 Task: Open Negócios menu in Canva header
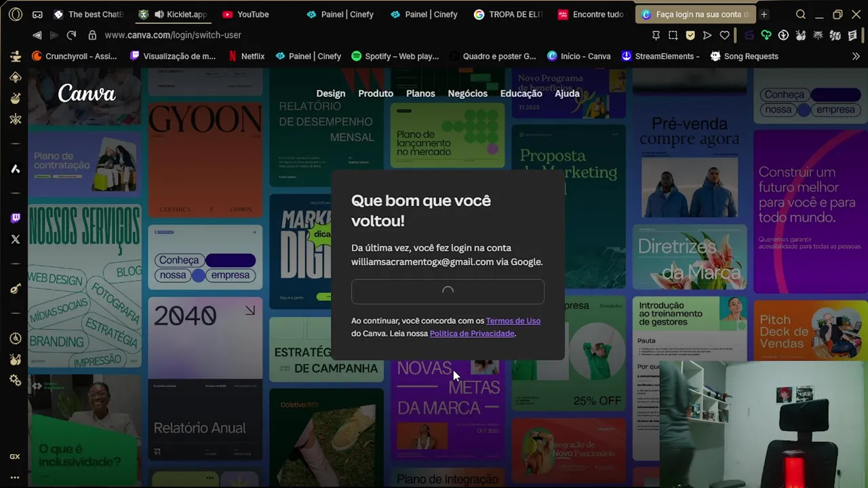coord(467,94)
